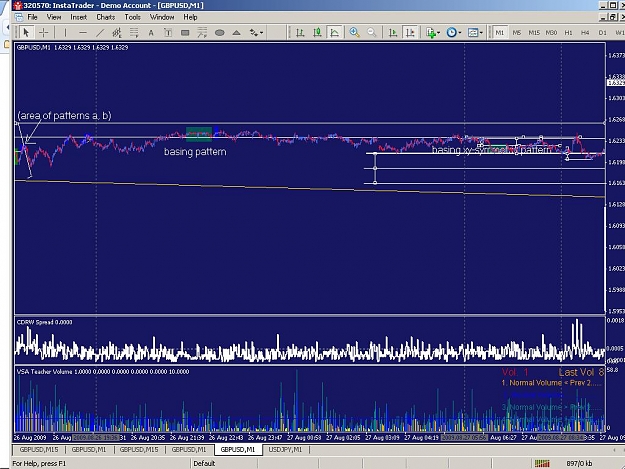The width and height of the screenshot is (625, 469).
Task: Click the '27 Aug 03:09' time axis label
Action: pyautogui.click(x=382, y=438)
